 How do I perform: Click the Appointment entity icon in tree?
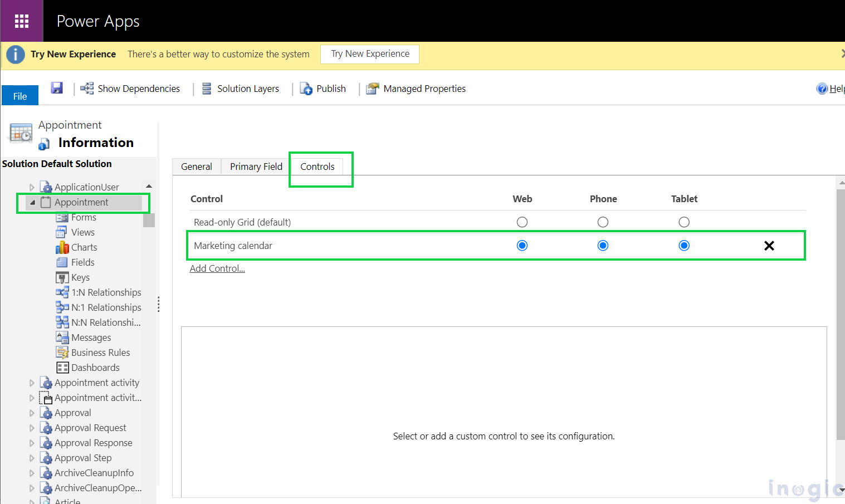click(46, 202)
